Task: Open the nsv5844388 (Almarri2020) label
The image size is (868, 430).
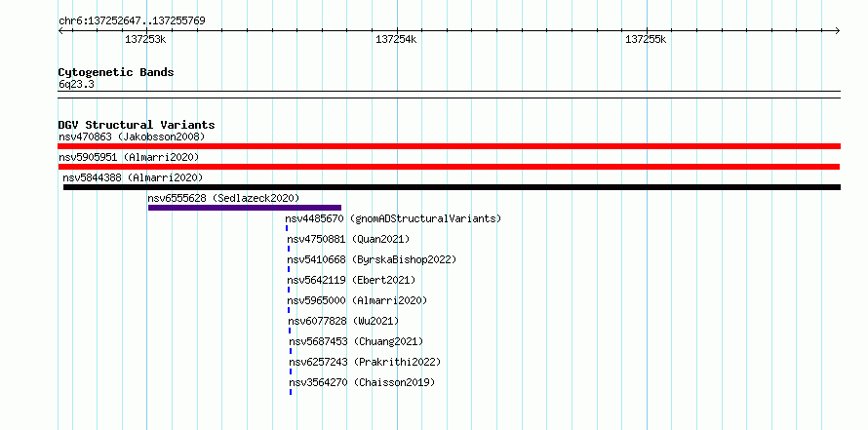Action: 133,177
